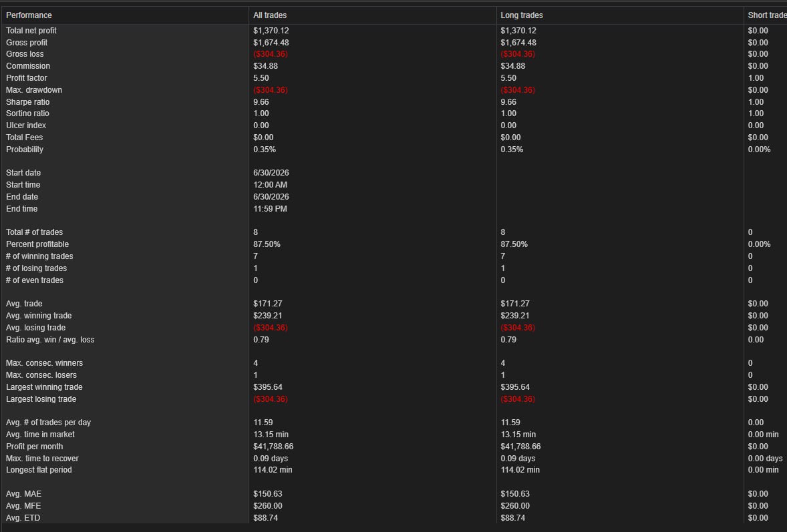This screenshot has height=532, width=787.
Task: Click Max. consec. winners 4 under Long trades
Action: pos(503,363)
